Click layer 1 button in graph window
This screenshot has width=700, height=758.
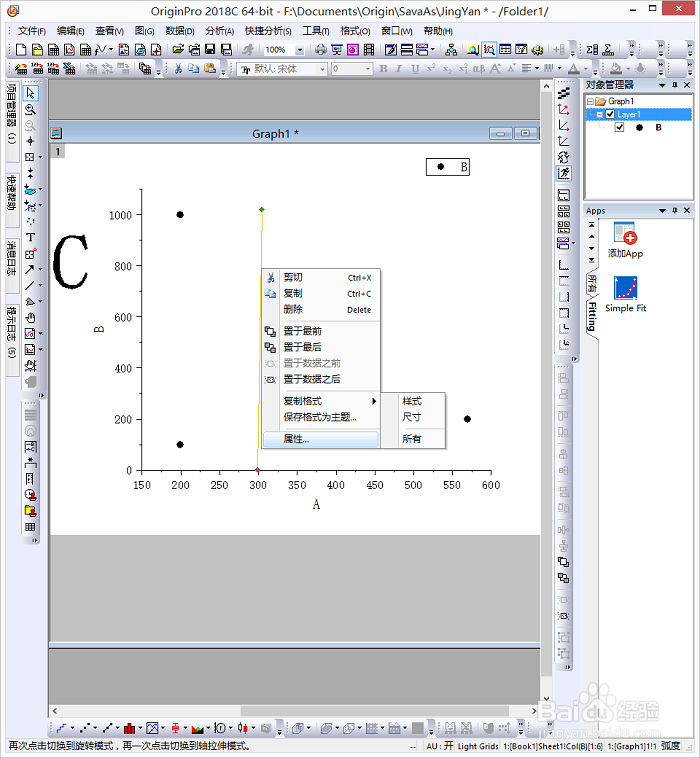point(58,152)
